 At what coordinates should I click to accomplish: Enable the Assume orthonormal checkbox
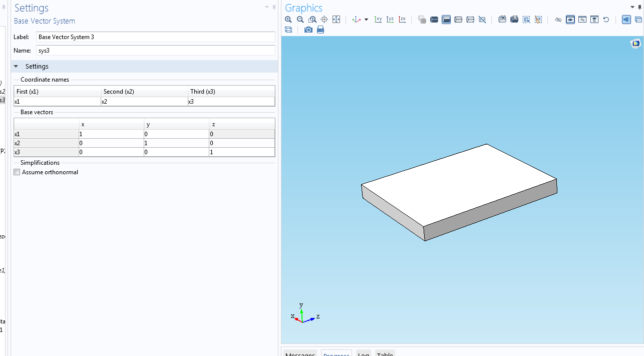tap(17, 172)
